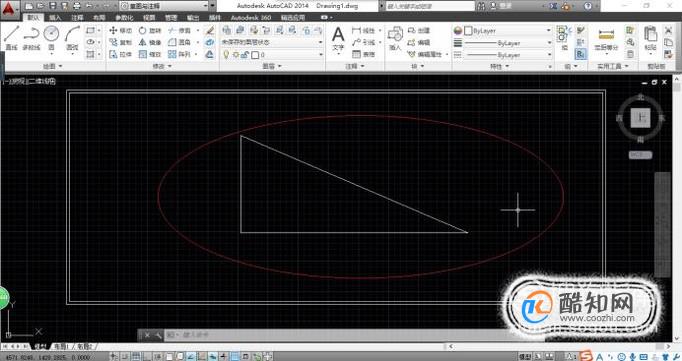Open the layer name dropdown list
Image resolution: width=682 pixels, height=361 pixels.
click(272, 55)
